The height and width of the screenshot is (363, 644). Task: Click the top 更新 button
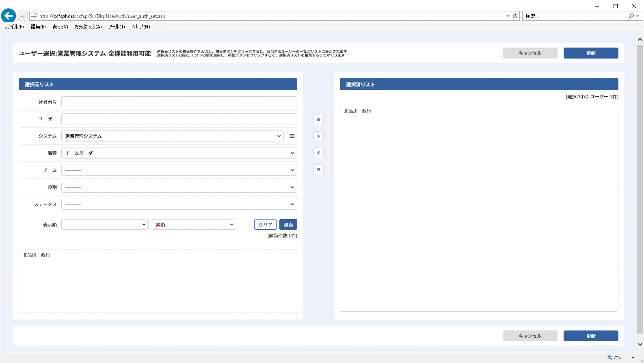pos(591,53)
